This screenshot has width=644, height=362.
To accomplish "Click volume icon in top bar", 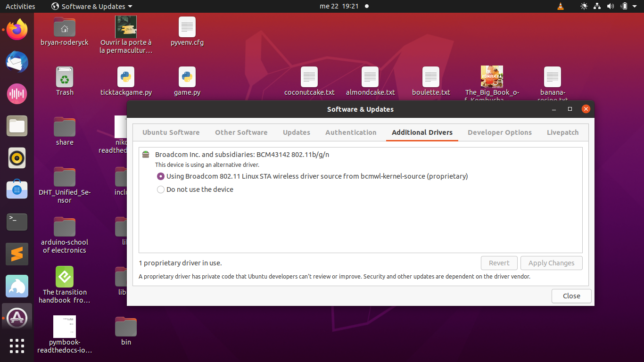I will point(611,6).
